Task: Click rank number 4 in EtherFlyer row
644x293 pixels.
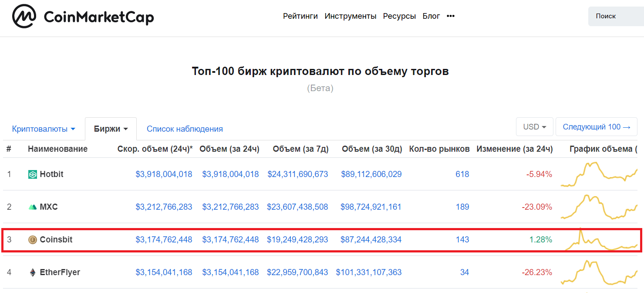Action: pyautogui.click(x=9, y=273)
